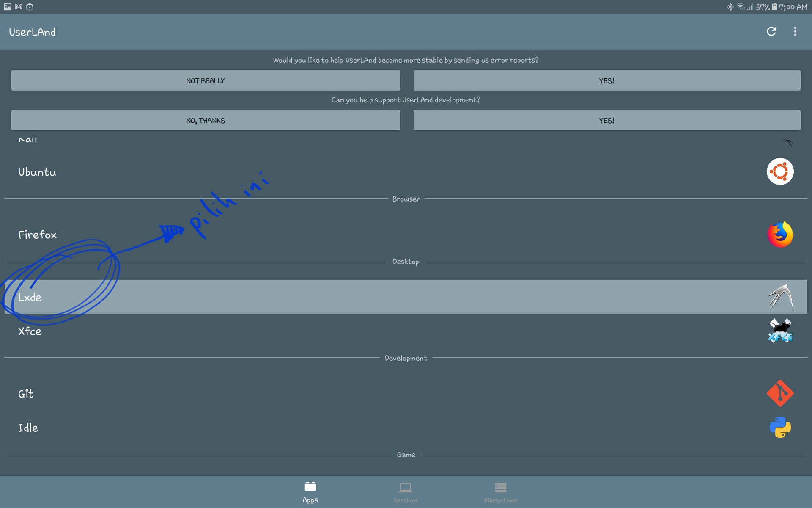Tap the battery status icon
Image resolution: width=812 pixels, height=508 pixels.
pos(774,7)
